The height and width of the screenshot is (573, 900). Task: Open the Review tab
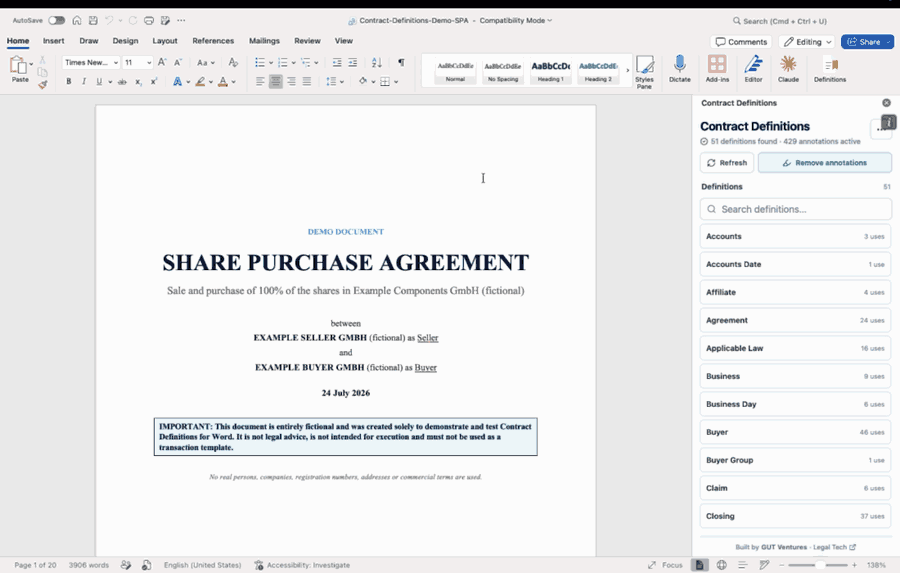307,41
